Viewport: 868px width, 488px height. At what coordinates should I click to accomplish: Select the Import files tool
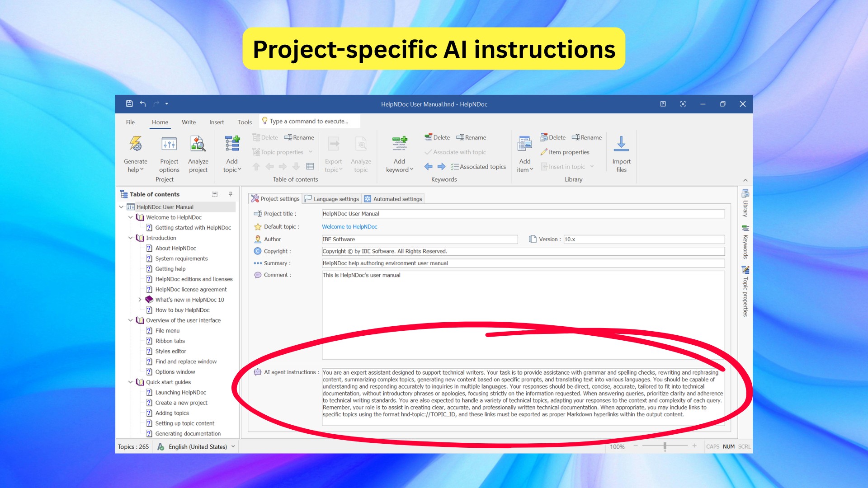(621, 153)
